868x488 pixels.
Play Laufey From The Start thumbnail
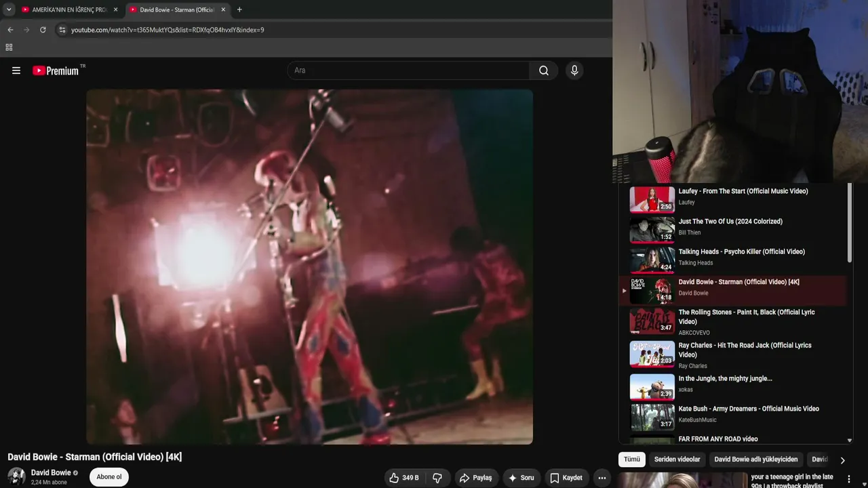pyautogui.click(x=652, y=200)
